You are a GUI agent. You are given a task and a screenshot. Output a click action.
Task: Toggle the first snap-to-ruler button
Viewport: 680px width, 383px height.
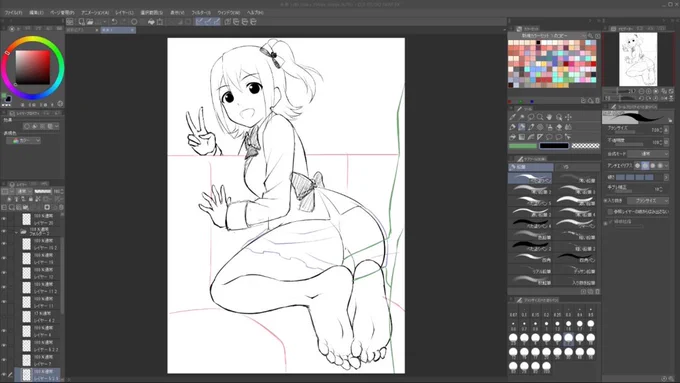[x=199, y=21]
